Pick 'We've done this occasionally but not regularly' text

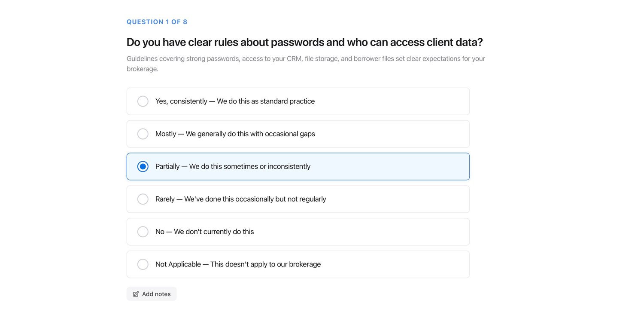pyautogui.click(x=255, y=199)
